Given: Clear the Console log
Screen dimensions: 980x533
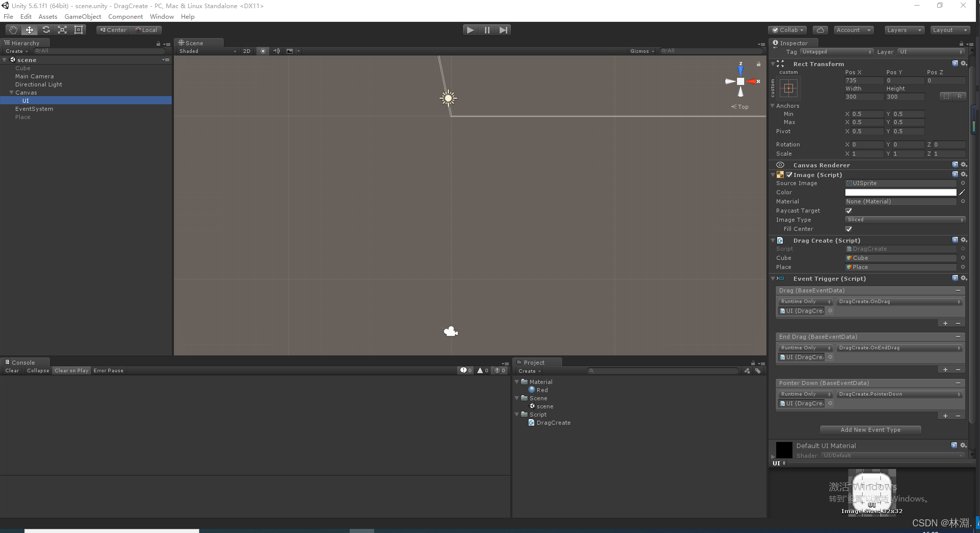Looking at the screenshot, I should (12, 370).
